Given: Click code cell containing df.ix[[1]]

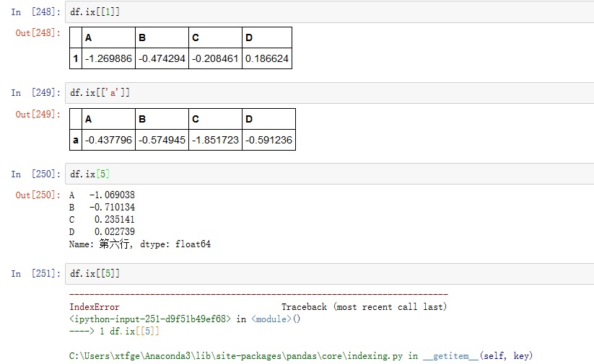Looking at the screenshot, I should pos(330,12).
